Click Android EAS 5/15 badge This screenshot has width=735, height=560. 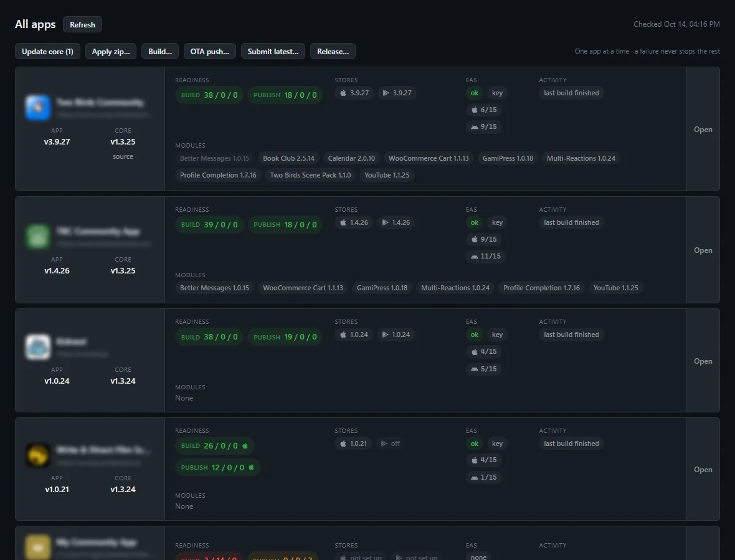tap(484, 369)
